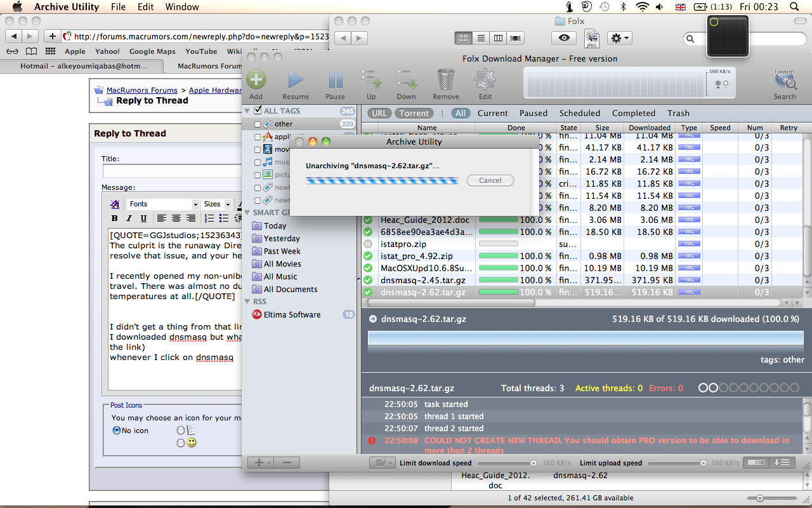Open Finder action gear dropdown
This screenshot has width=812, height=508.
click(620, 38)
